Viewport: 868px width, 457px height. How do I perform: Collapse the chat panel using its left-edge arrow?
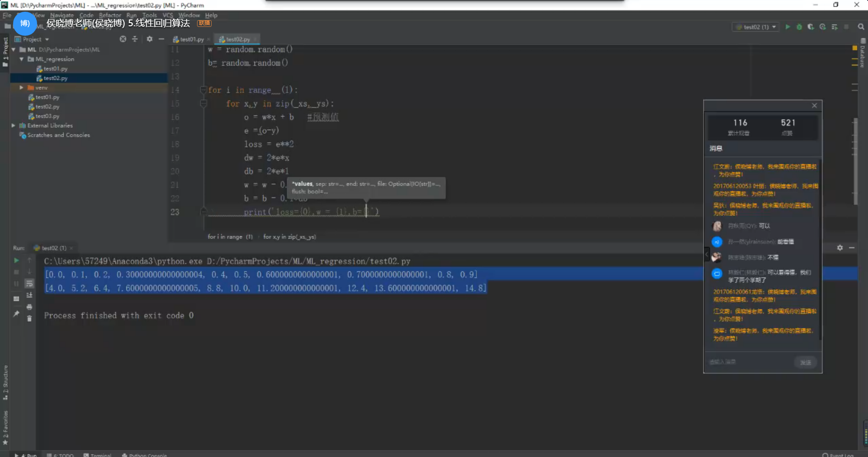coord(707,254)
